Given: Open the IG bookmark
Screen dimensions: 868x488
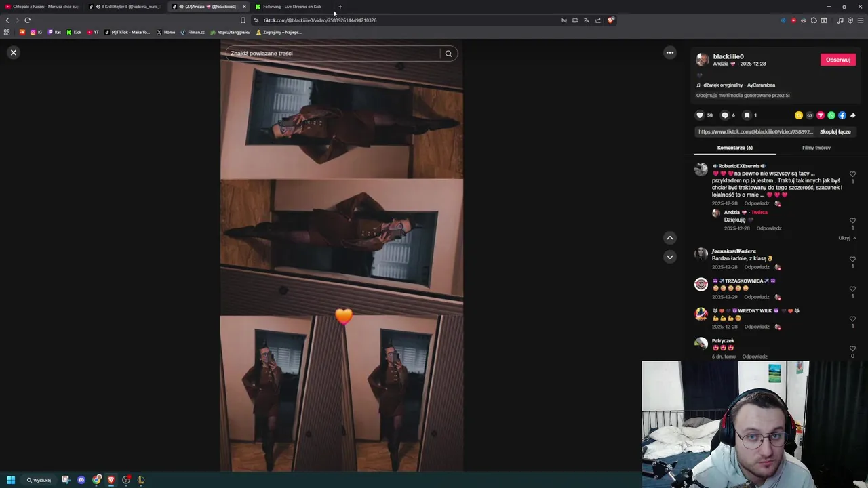Looking at the screenshot, I should 36,32.
